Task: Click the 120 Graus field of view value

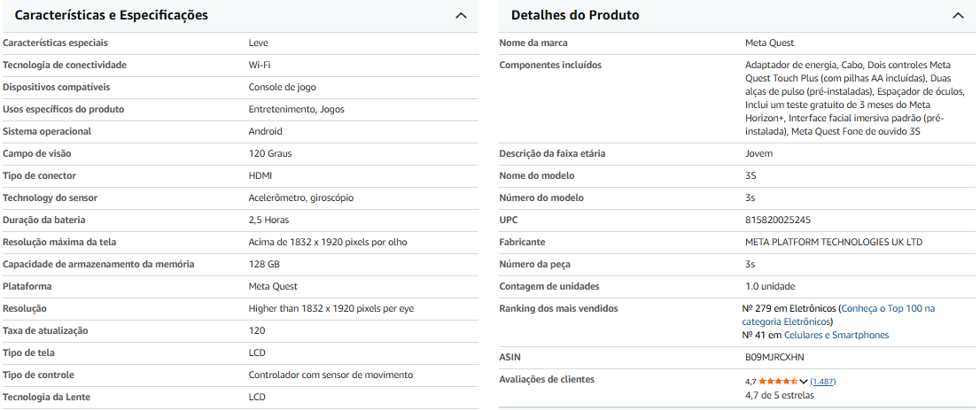Action: coord(270,153)
